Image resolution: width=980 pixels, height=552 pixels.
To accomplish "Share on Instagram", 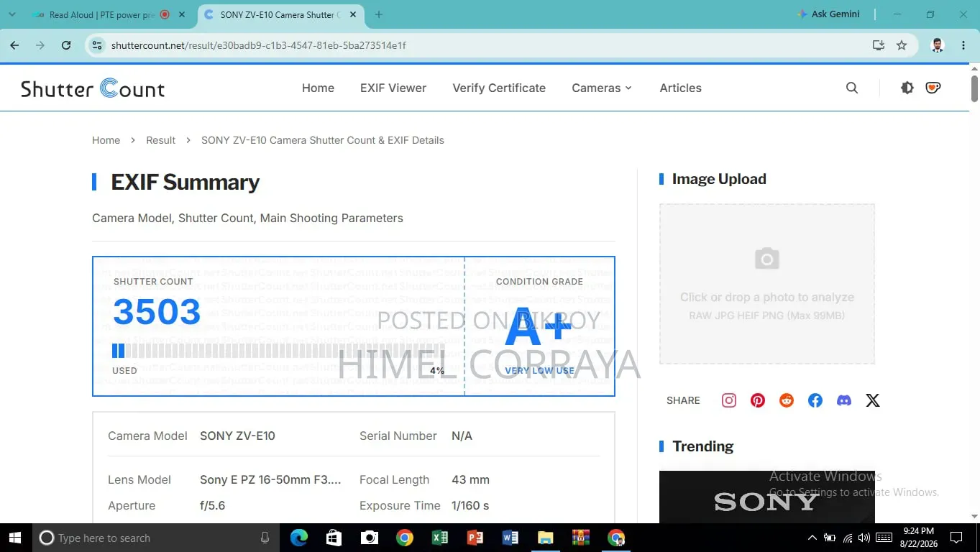I will [x=729, y=400].
